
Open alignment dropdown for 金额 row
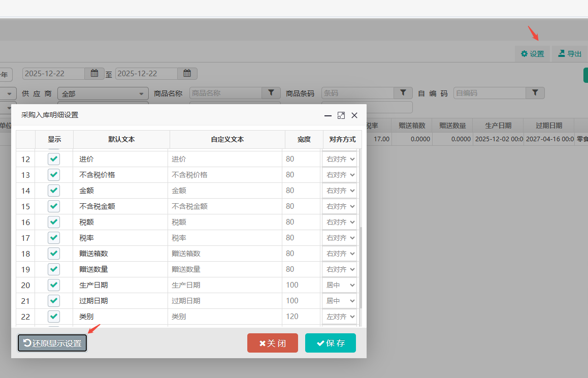click(x=340, y=191)
